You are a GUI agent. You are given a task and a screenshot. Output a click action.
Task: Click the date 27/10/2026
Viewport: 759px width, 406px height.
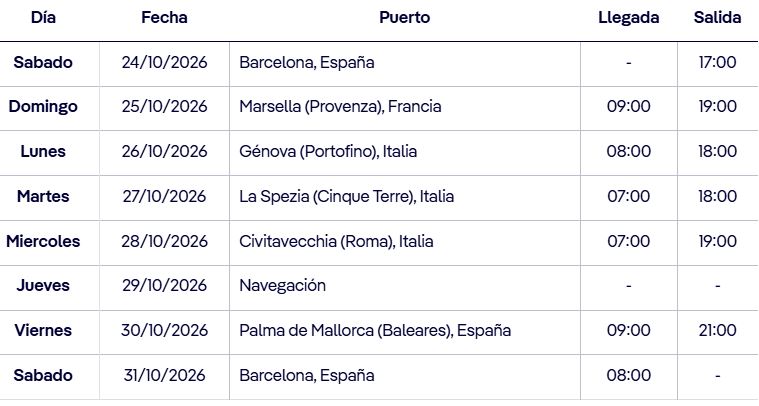pos(164,197)
